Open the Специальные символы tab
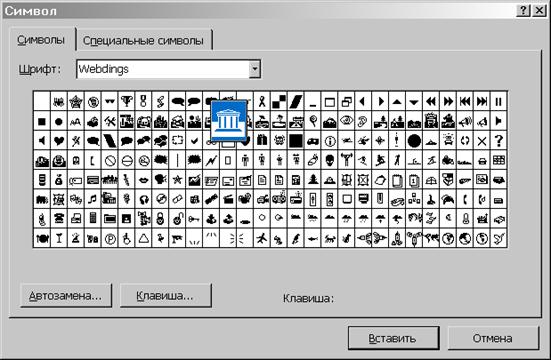 pyautogui.click(x=143, y=40)
